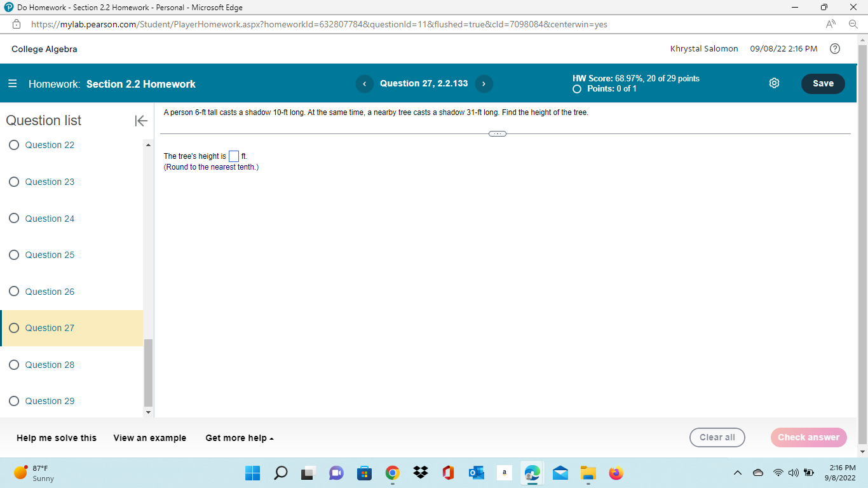Open Question 24 from the list

click(50, 219)
